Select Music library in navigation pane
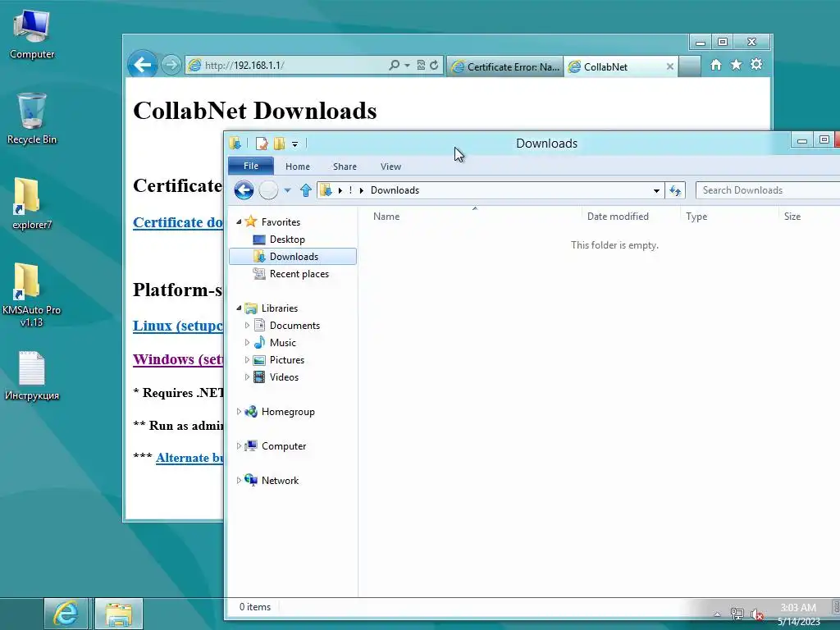This screenshot has height=630, width=840. 283,342
